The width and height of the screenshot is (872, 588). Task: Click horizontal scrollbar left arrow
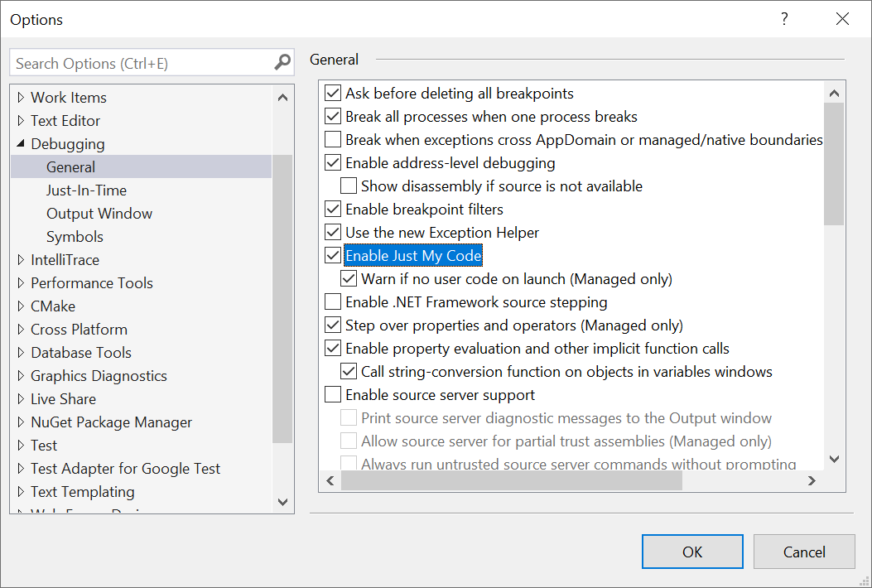click(x=330, y=480)
